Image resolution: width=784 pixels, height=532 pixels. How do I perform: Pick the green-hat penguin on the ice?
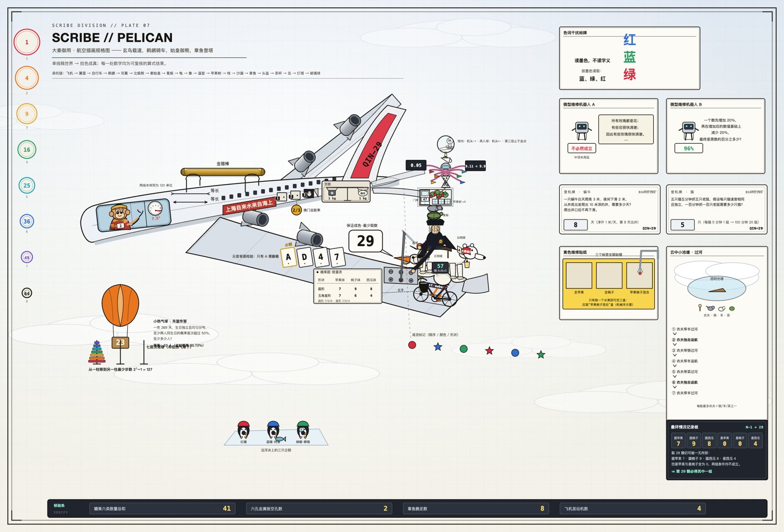(303, 430)
